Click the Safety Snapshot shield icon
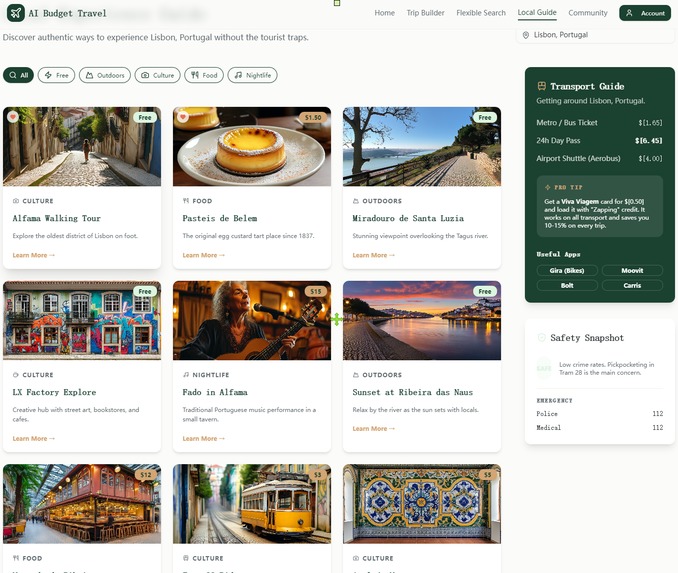This screenshot has width=678, height=573. 541,338
